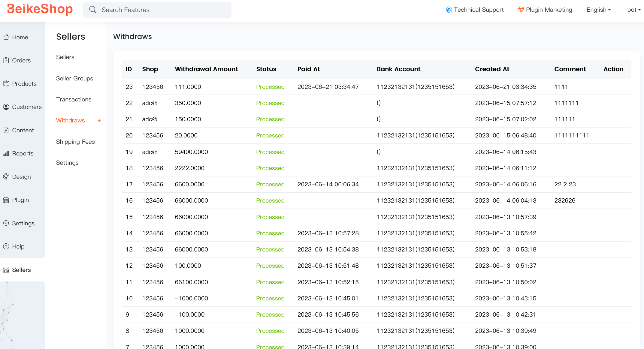
Task: Click the search magnifier icon
Action: point(93,10)
